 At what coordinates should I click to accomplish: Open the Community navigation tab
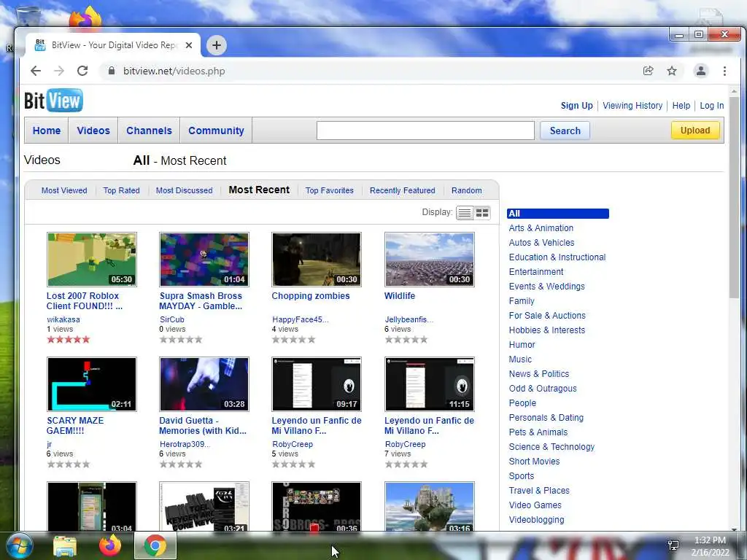[216, 131]
